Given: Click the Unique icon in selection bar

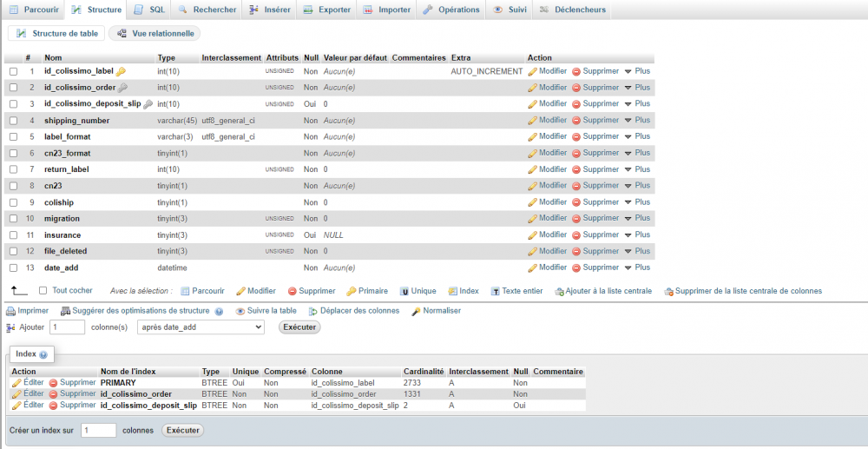Looking at the screenshot, I should pyautogui.click(x=404, y=291).
